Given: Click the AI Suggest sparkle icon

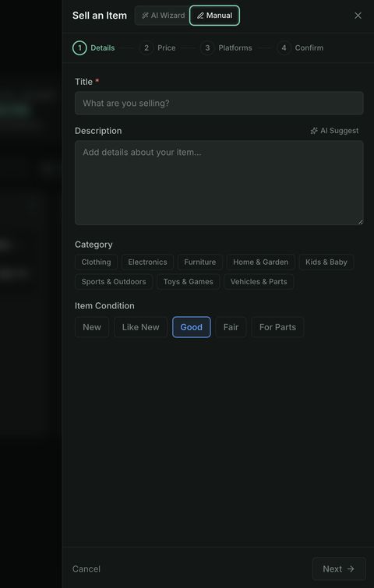Looking at the screenshot, I should point(314,131).
